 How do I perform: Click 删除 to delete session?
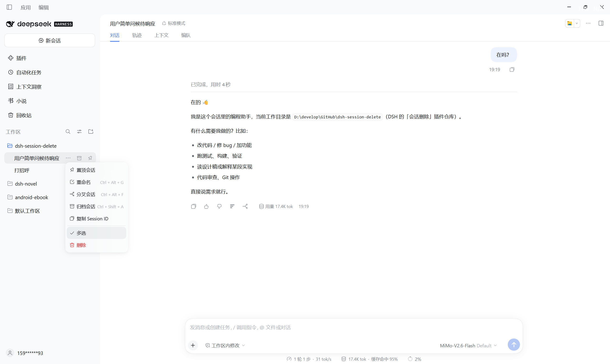(97, 245)
